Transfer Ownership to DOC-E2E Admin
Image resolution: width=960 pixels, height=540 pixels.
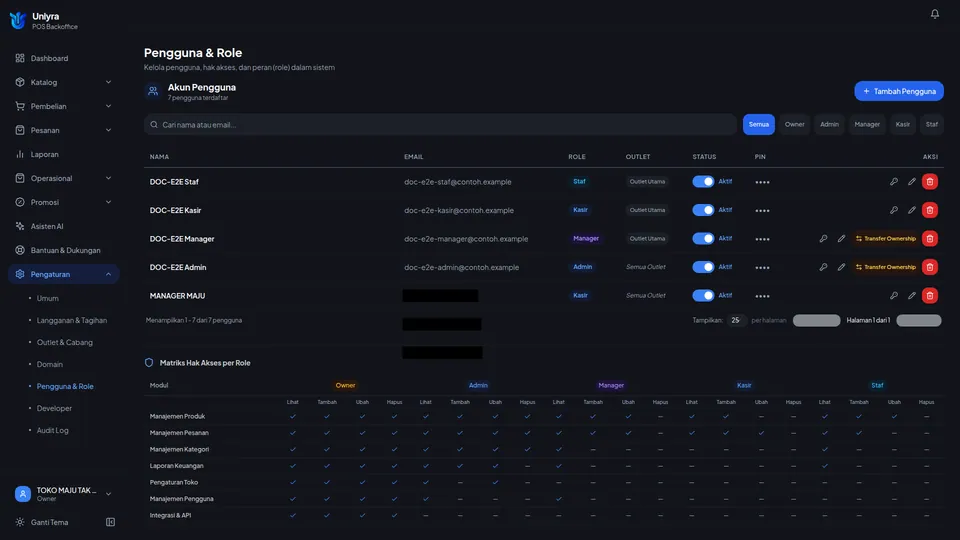(x=885, y=267)
